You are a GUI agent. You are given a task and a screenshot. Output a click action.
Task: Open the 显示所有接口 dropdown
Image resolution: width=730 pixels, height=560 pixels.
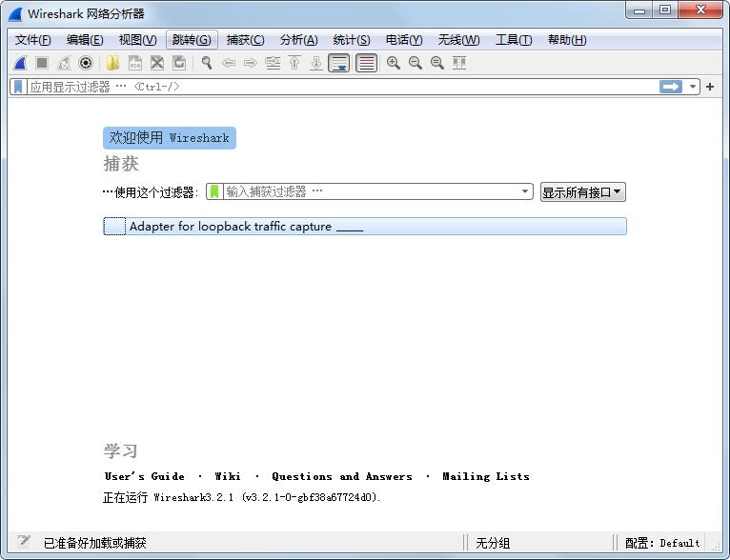pos(583,191)
